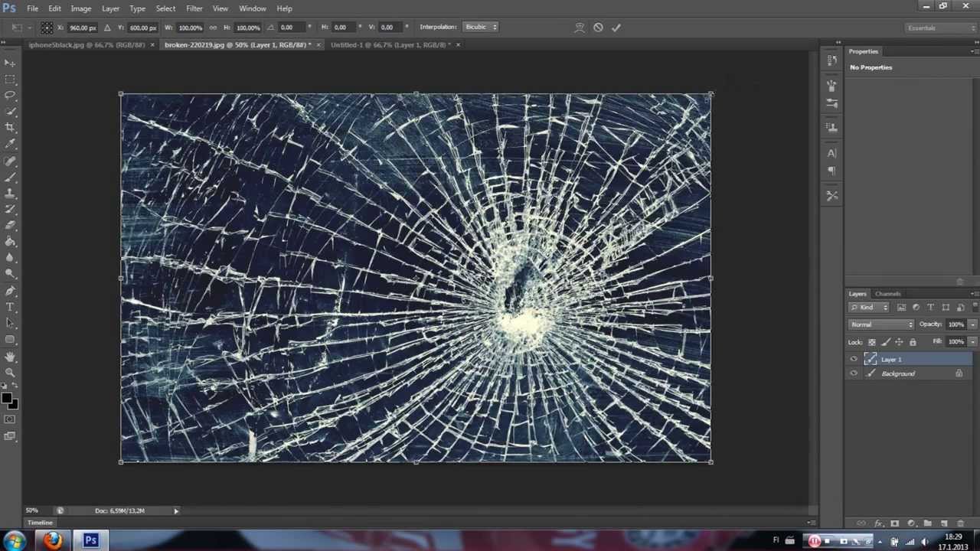Select the Pen tool
This screenshot has width=980, height=551.
[x=10, y=291]
